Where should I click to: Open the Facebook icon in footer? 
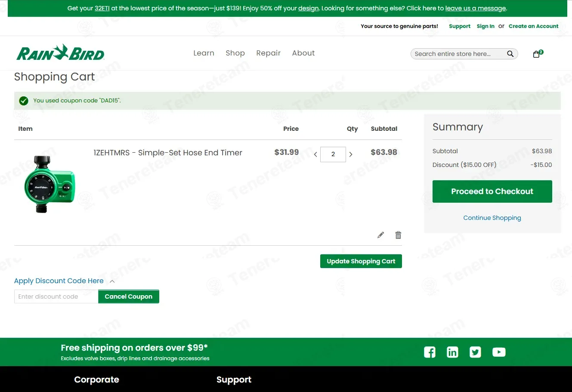tap(430, 352)
